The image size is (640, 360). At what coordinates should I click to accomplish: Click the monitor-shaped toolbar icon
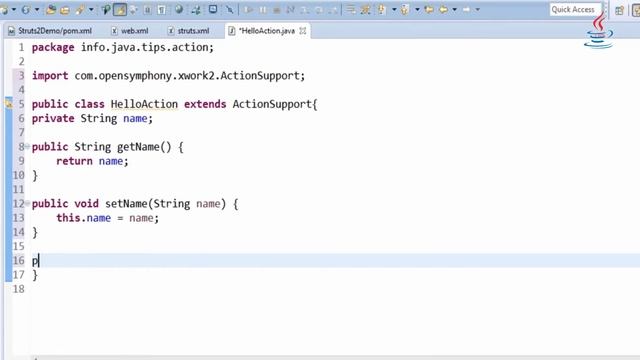tap(213, 9)
